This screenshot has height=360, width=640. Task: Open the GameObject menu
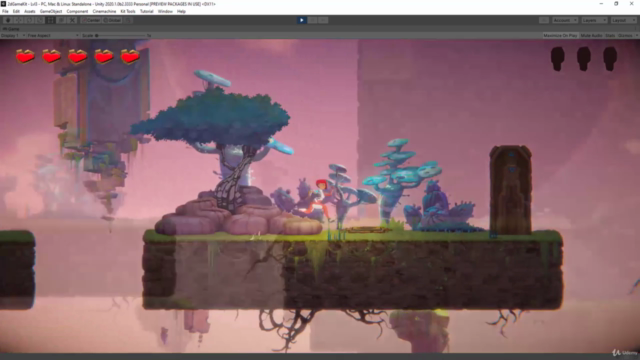click(x=51, y=11)
